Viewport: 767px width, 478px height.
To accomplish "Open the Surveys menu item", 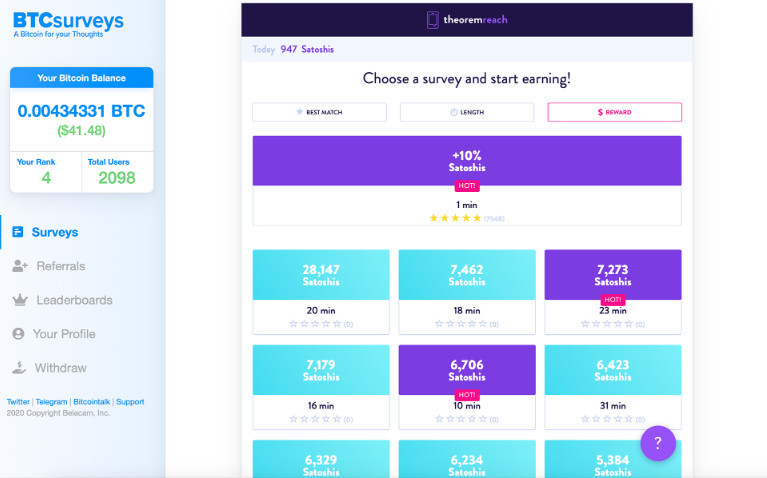I will tap(55, 232).
